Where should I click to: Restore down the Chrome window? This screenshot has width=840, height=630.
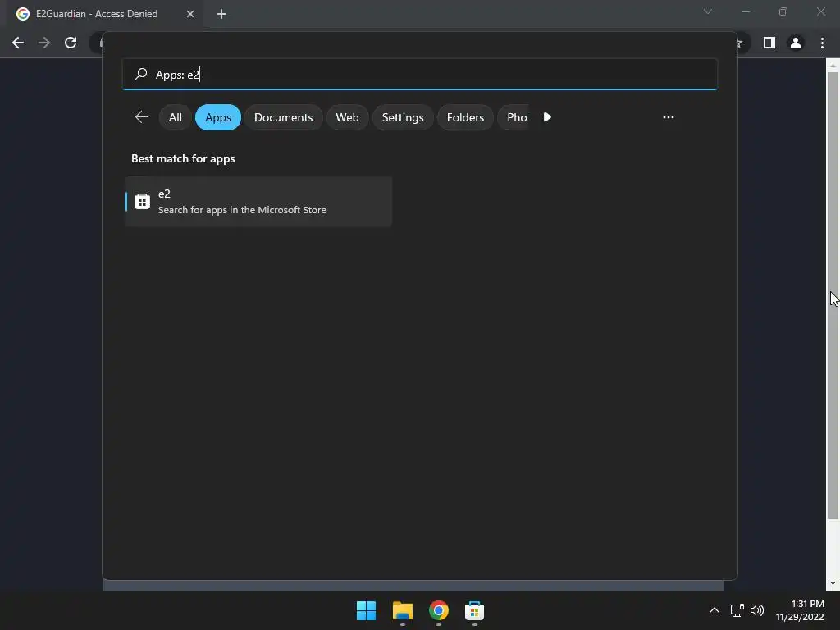783,11
